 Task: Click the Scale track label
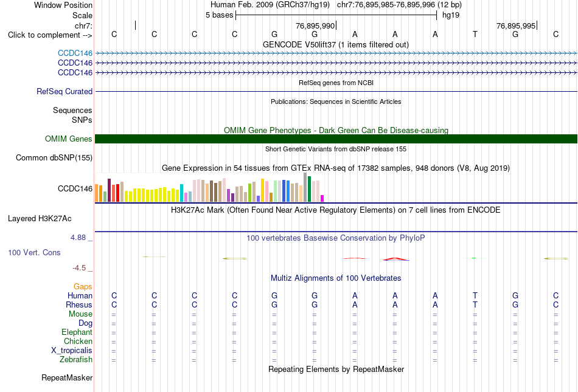[x=82, y=15]
